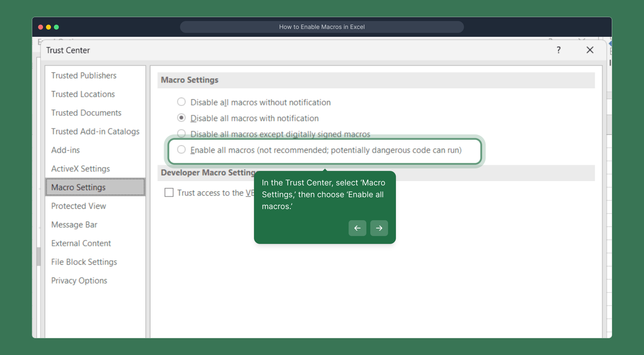Viewport: 644px width, 355px height.
Task: Click the Help question mark icon
Action: pos(559,50)
